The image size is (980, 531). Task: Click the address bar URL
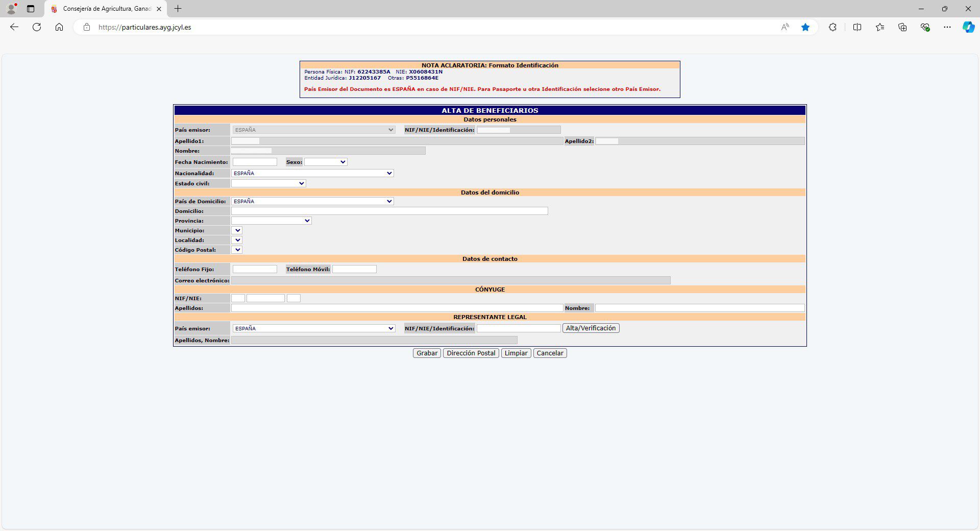tap(145, 27)
